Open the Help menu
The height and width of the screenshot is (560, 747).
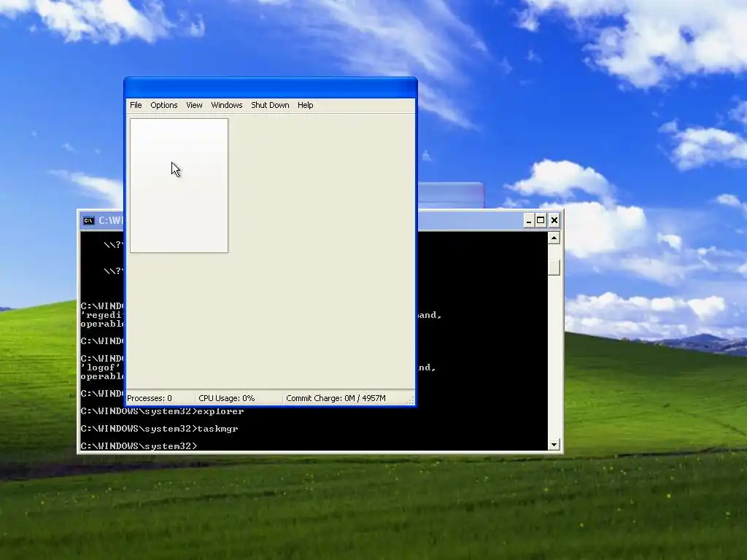point(306,105)
